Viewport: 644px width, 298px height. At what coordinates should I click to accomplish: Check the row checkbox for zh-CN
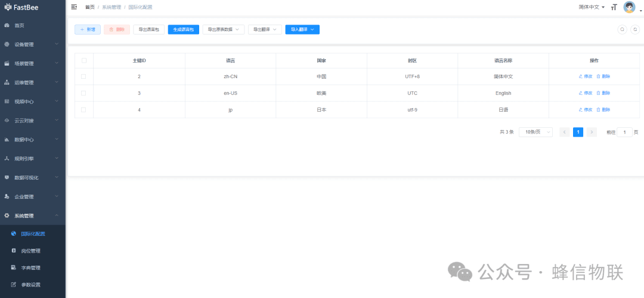click(84, 76)
